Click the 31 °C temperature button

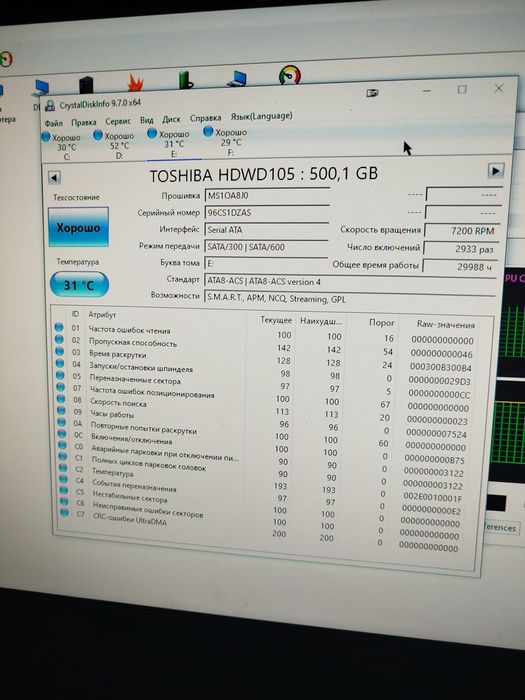coord(79,284)
